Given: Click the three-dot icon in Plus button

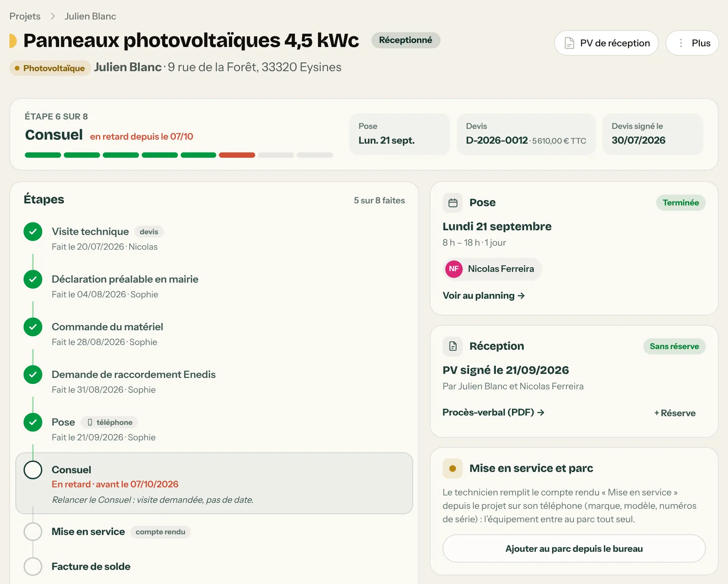Looking at the screenshot, I should pos(681,43).
